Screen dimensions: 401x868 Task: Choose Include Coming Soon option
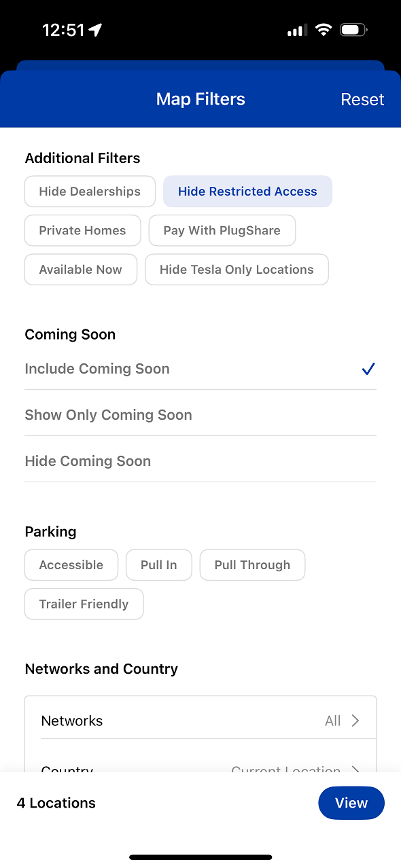coord(201,369)
